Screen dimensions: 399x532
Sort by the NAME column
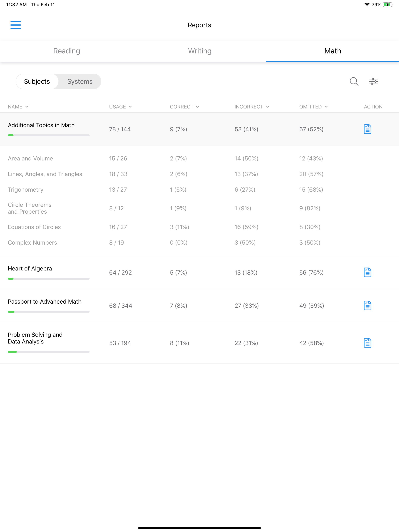point(18,107)
